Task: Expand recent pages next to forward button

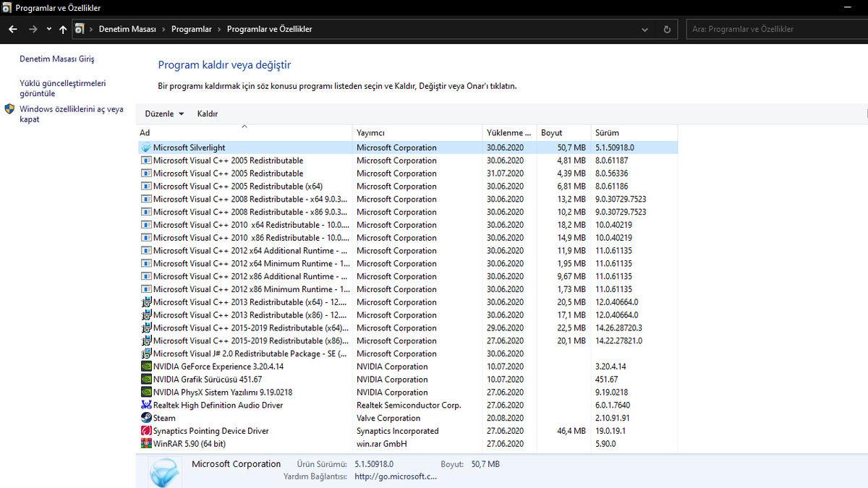Action: tap(48, 29)
